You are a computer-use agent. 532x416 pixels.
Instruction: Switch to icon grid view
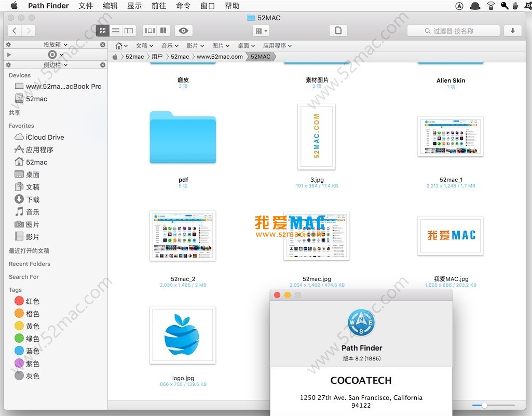tap(102, 31)
